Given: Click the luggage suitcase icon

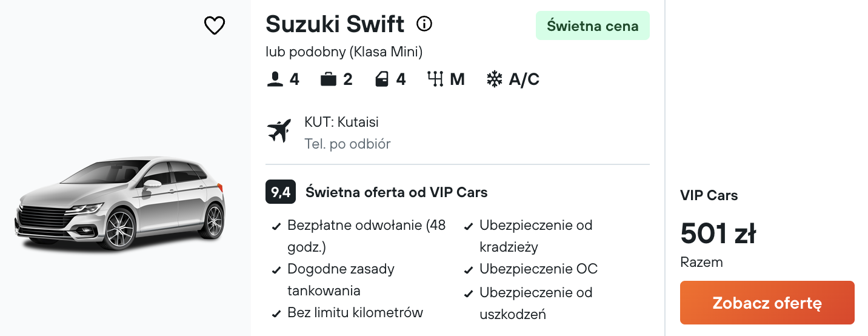Looking at the screenshot, I should coord(329,79).
